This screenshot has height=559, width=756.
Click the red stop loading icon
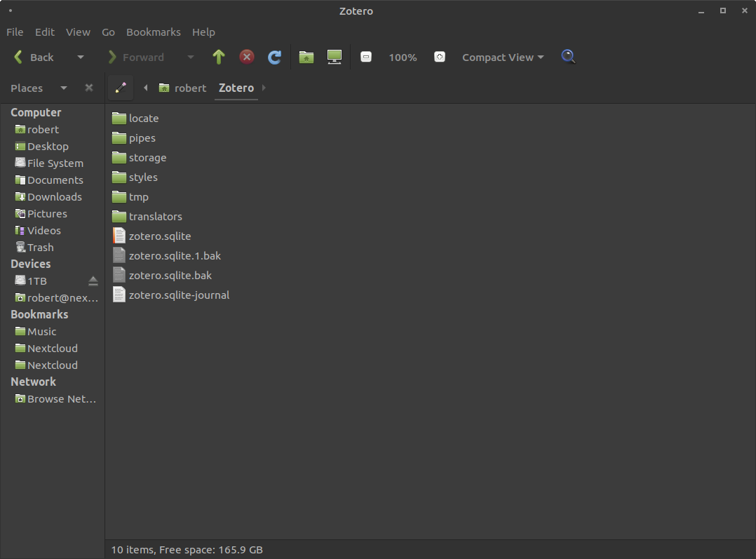(246, 57)
